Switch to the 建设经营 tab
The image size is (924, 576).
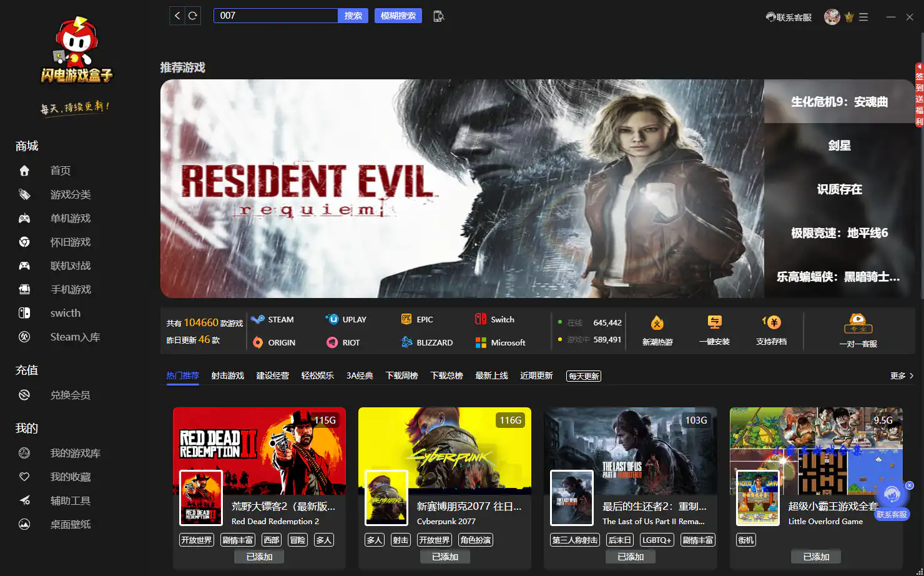pos(272,375)
